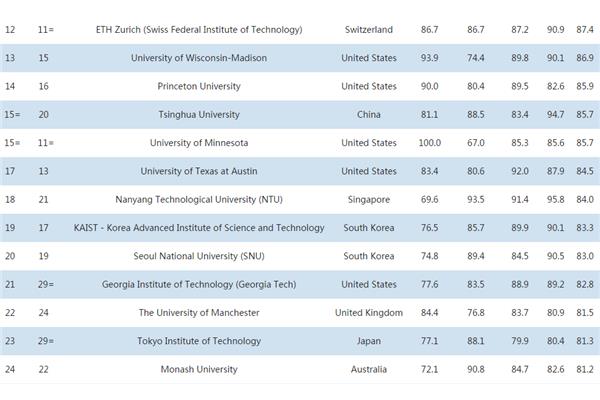Click Australia country cell

click(369, 370)
